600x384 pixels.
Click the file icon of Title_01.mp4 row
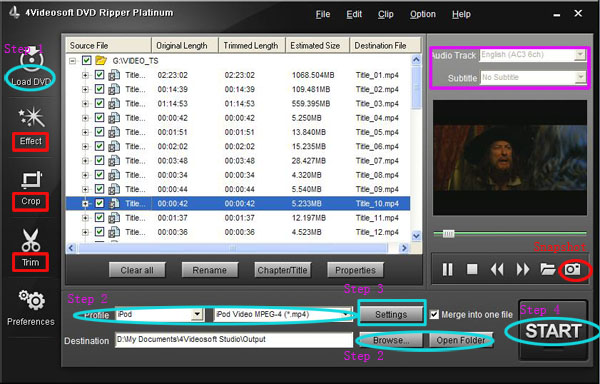coord(114,75)
